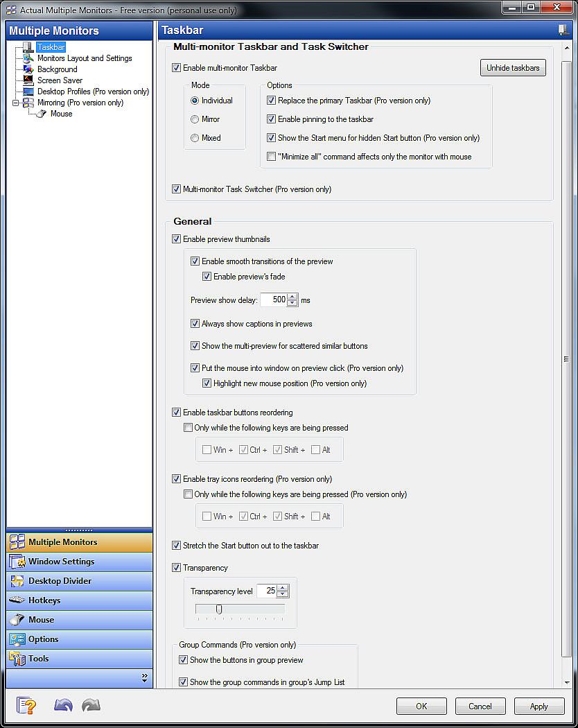The height and width of the screenshot is (728, 578).
Task: Toggle Show the buttons in group preview
Action: (184, 660)
